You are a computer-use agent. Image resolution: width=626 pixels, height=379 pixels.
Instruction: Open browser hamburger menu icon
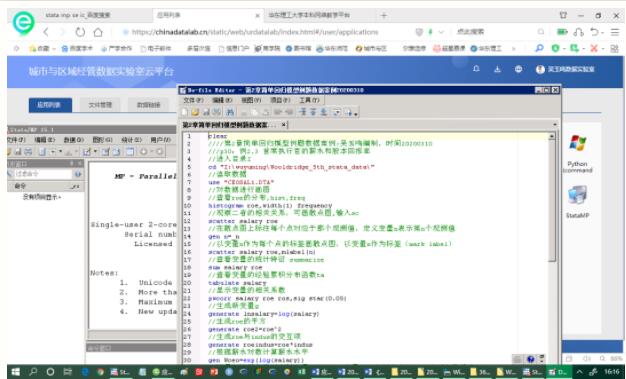coord(614,32)
